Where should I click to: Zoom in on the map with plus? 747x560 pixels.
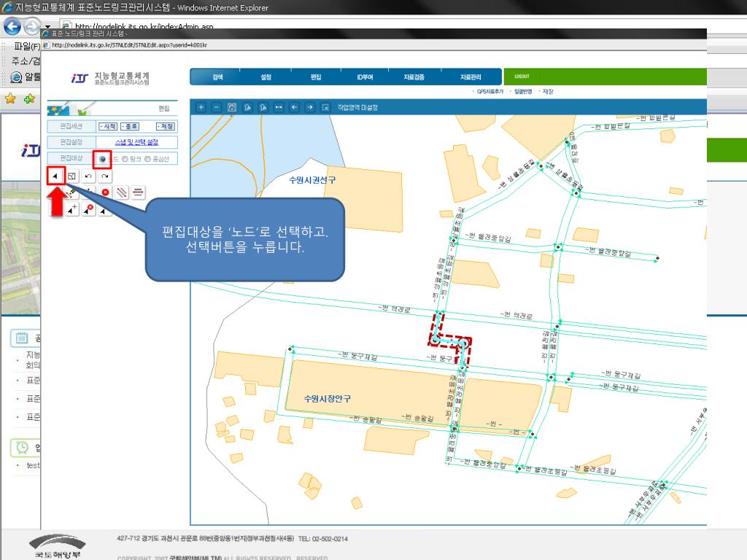coord(201,107)
